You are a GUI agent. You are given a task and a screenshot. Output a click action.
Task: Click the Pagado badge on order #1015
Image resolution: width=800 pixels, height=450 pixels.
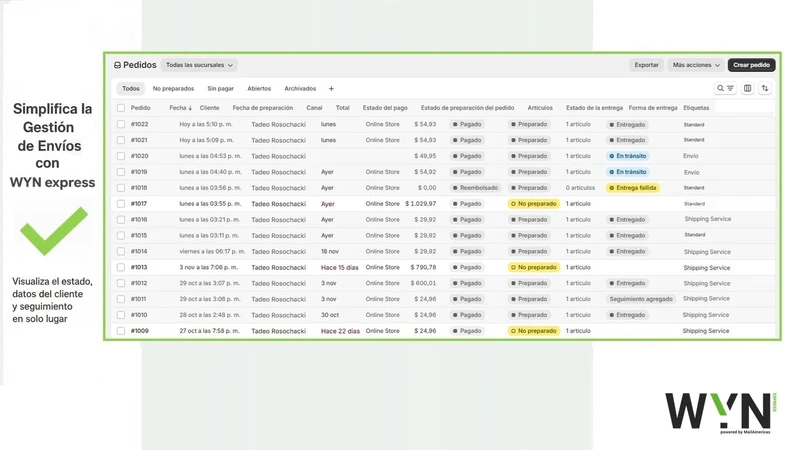tap(467, 235)
